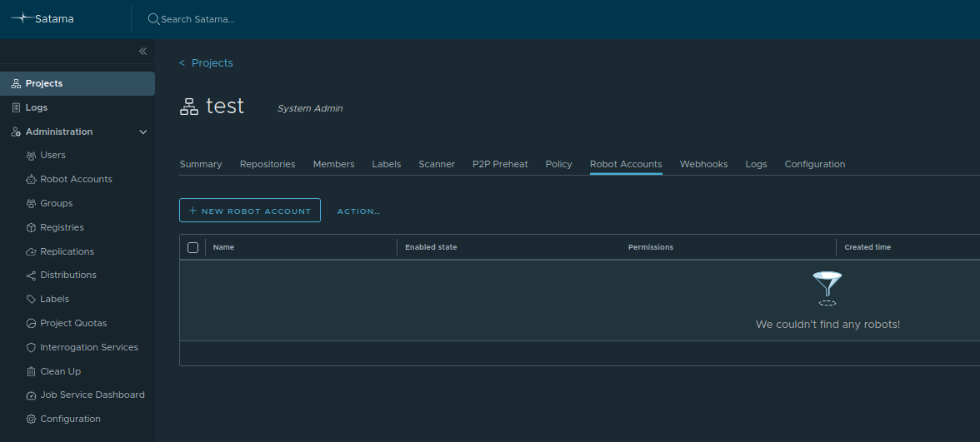Click the 'System Admin' role text
This screenshot has height=442, width=980.
(x=310, y=108)
